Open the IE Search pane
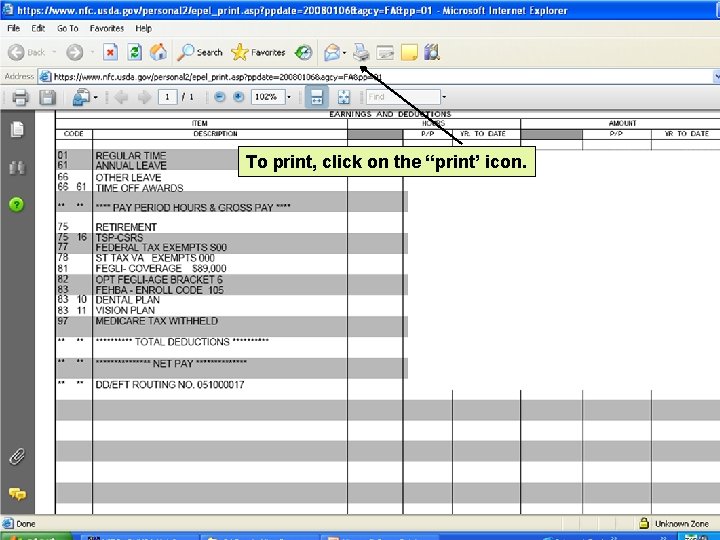 point(200,52)
